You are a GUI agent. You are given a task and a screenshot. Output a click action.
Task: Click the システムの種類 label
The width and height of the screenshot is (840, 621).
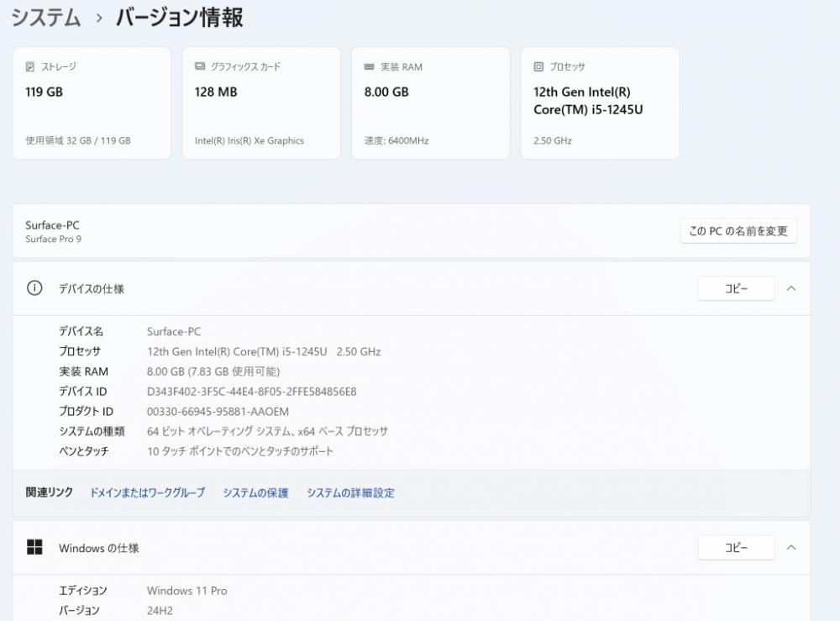[x=92, y=431]
